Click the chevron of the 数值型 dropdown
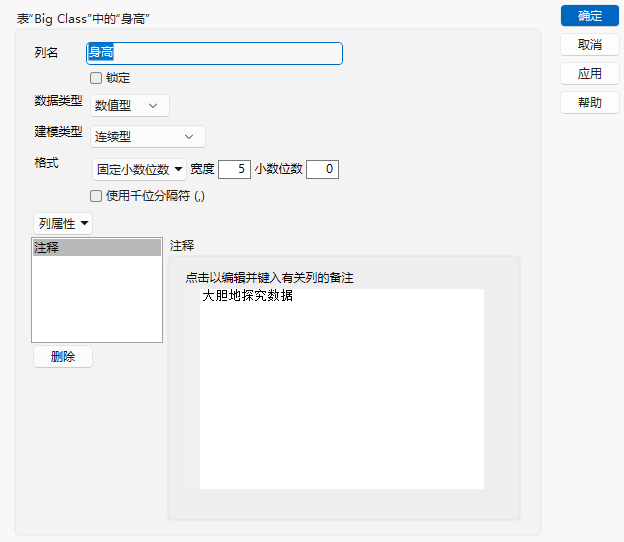 pyautogui.click(x=153, y=106)
